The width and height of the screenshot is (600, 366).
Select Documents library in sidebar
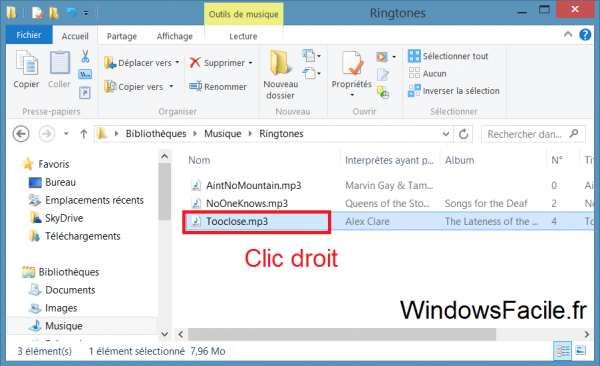[62, 290]
